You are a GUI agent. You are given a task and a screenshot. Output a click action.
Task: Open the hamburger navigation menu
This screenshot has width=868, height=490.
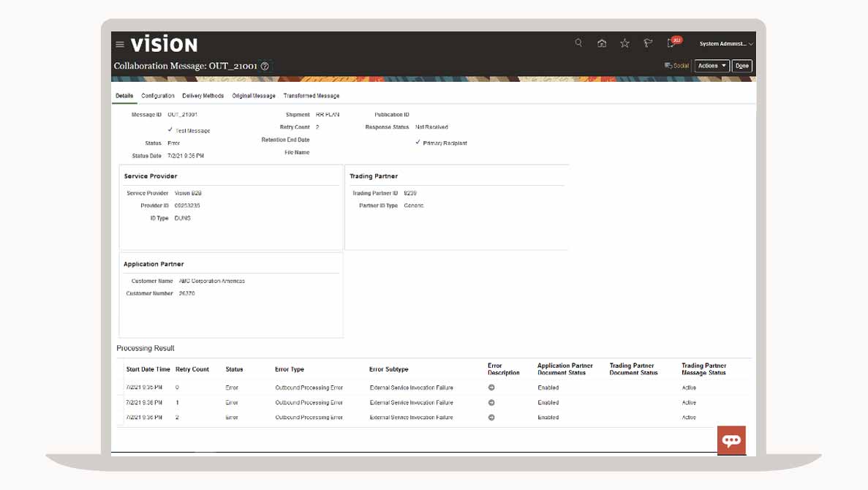[120, 45]
